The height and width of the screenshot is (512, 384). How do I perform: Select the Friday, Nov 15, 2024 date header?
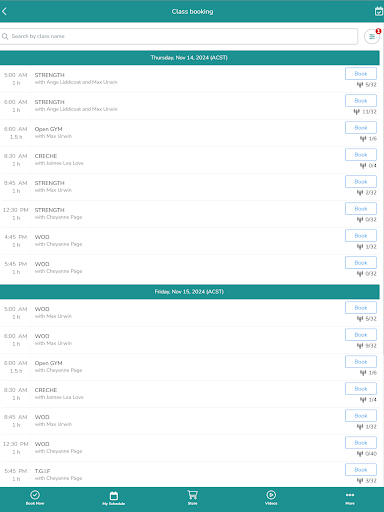pyautogui.click(x=189, y=292)
